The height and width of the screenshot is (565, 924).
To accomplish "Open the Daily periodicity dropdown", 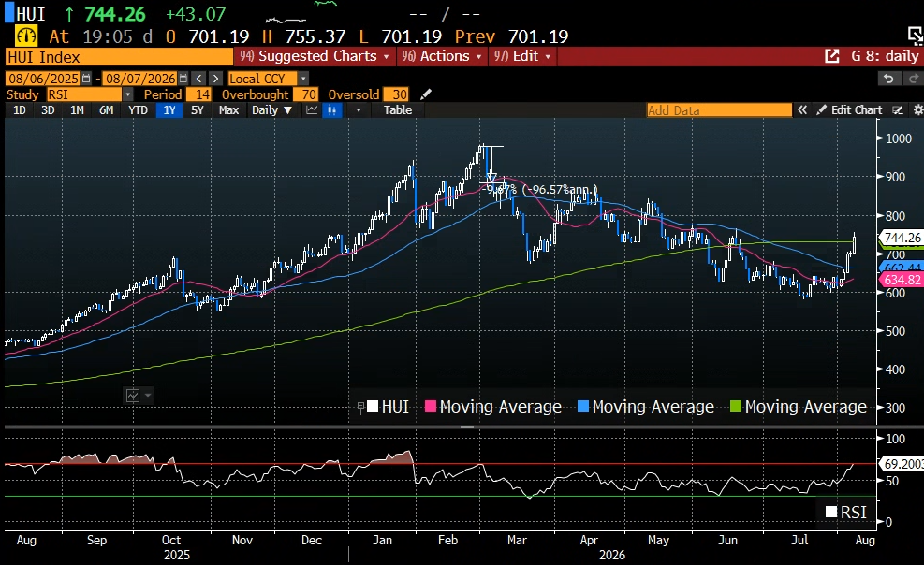I will click(x=271, y=110).
